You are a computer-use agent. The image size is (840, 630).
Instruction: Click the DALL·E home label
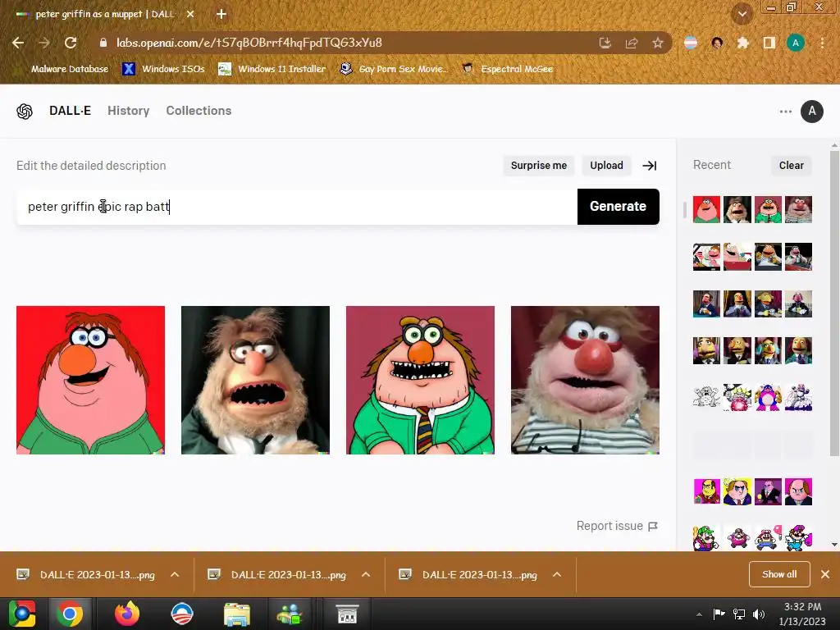pos(71,111)
